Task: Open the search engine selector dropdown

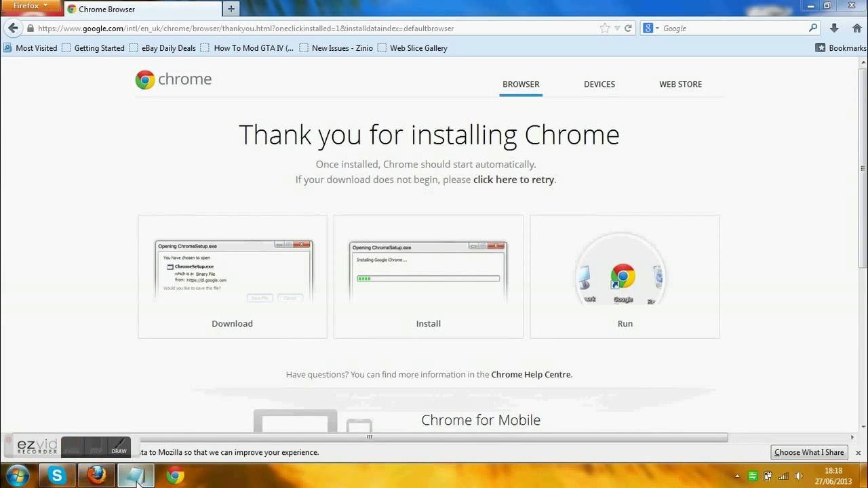Action: (x=651, y=28)
